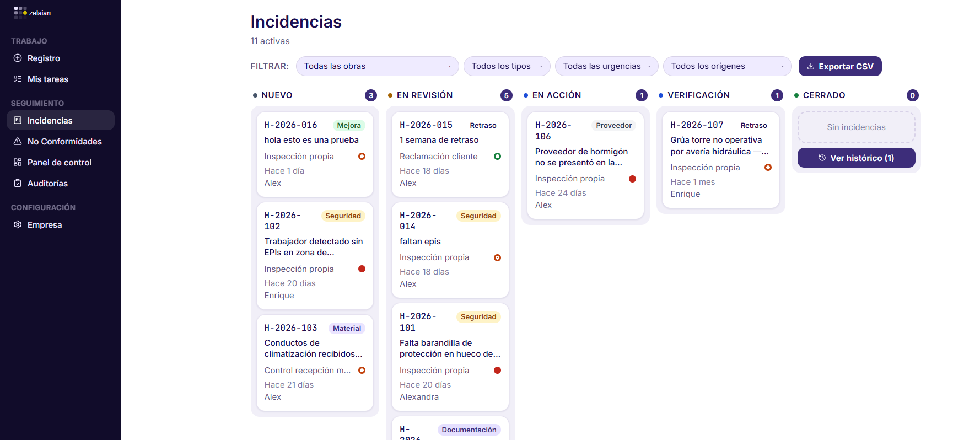Click the NUEVO column count badge 3
This screenshot has width=980, height=440.
point(371,95)
